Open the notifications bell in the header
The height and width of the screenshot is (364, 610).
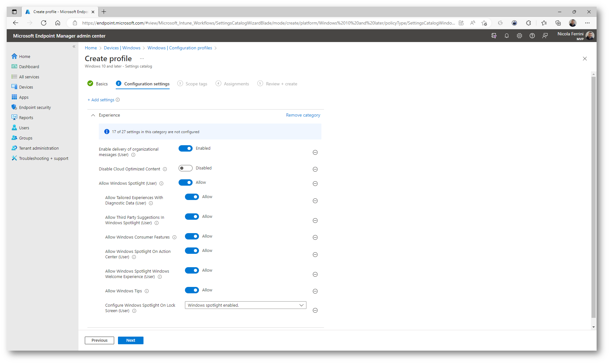(x=506, y=36)
